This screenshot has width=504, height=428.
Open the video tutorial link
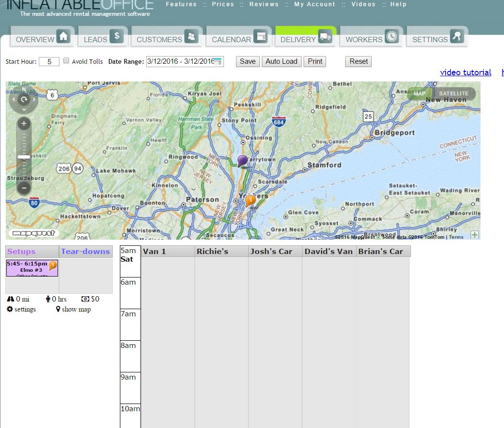(465, 72)
